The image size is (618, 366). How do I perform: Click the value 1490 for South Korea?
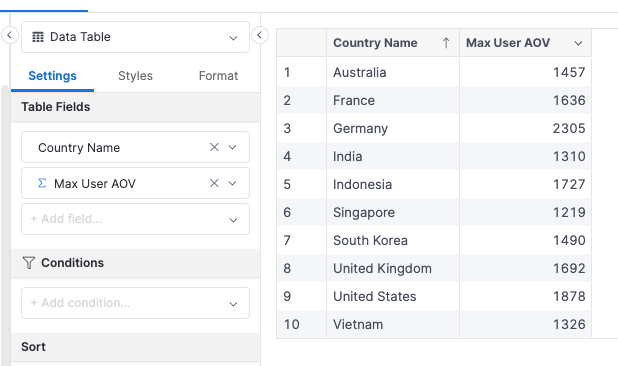coord(569,240)
